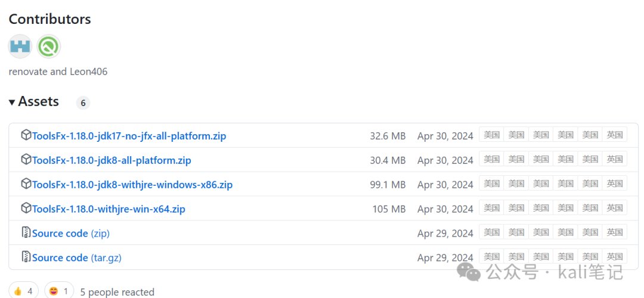644x298 pixels.
Task: Click Apr 29 date in Source code (zip) row
Action: pyautogui.click(x=445, y=234)
